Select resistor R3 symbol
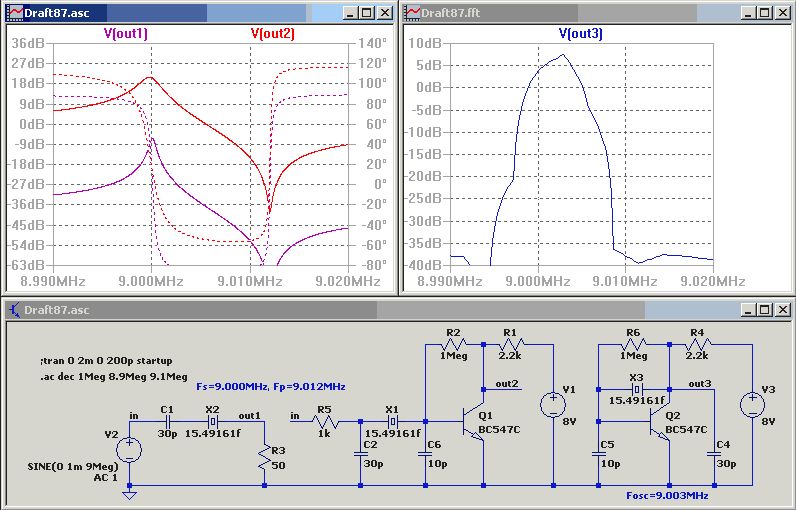This screenshot has height=510, width=796. pyautogui.click(x=264, y=457)
